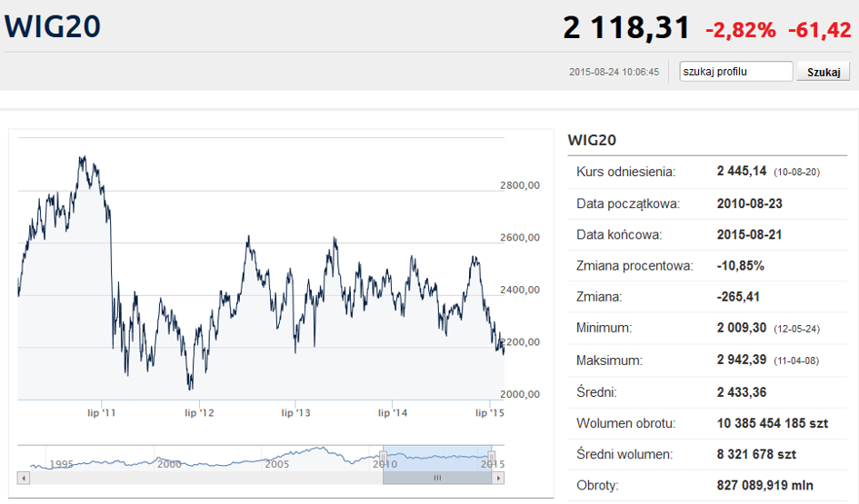Select the Data końcowa date 2015-08-21

coord(750,234)
